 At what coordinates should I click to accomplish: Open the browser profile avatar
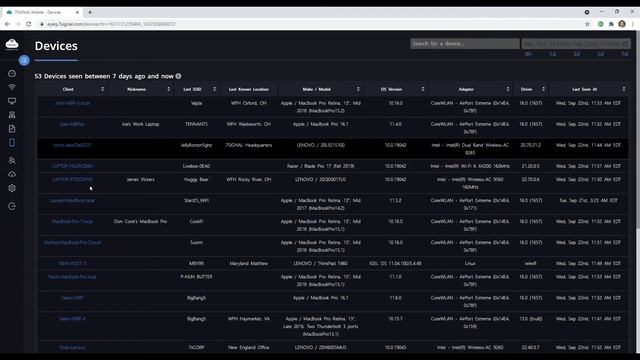622,24
